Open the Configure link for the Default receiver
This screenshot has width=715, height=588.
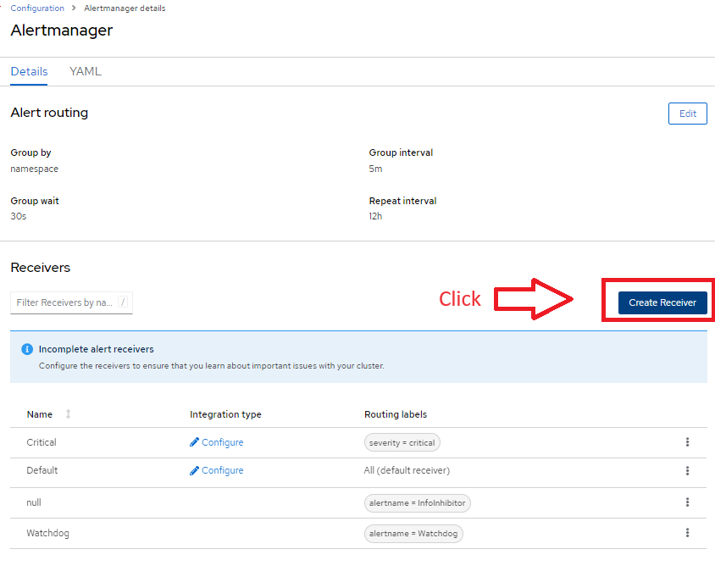222,470
